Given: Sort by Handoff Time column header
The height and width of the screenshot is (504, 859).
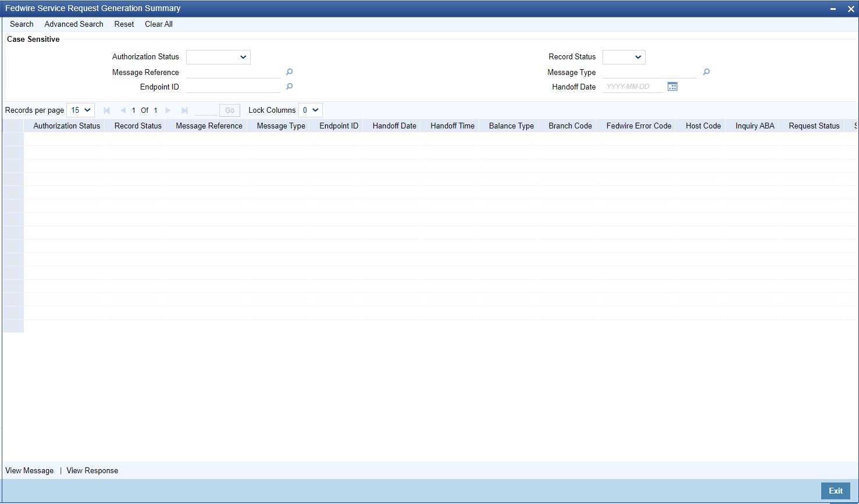Looking at the screenshot, I should [x=452, y=126].
